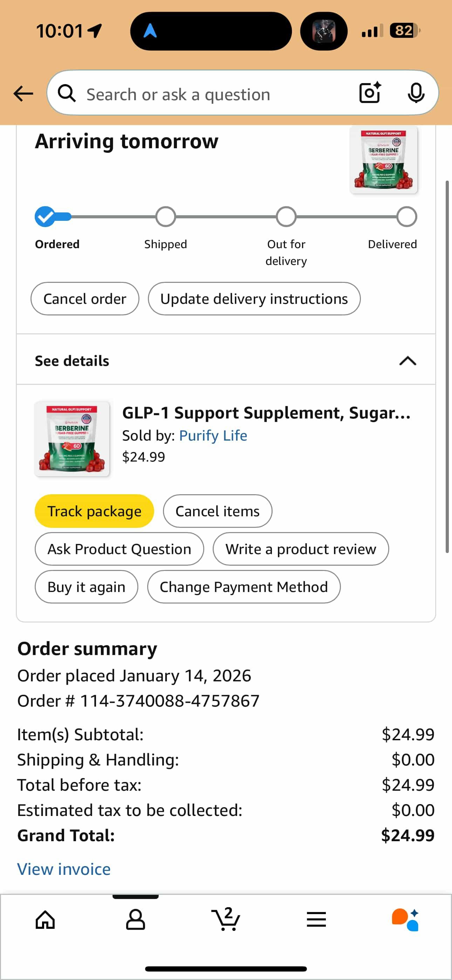This screenshot has width=452, height=980.
Task: Collapse the See details section
Action: tap(408, 361)
